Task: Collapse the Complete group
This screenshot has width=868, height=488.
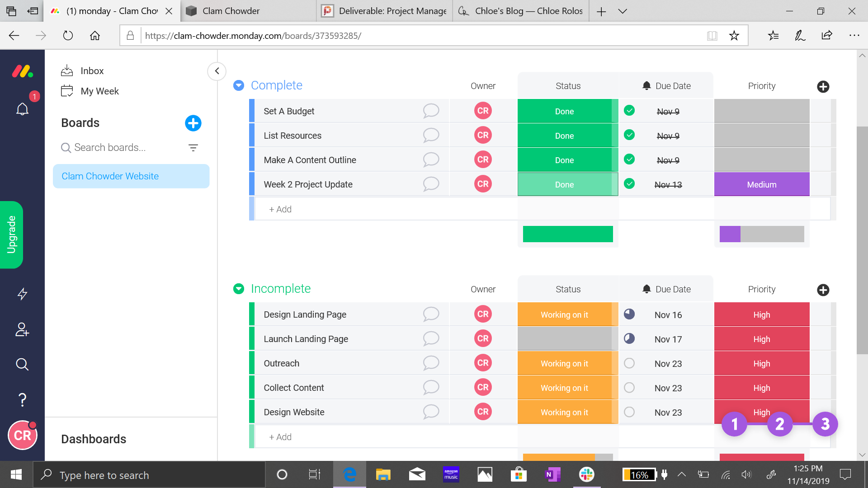Action: (x=238, y=85)
